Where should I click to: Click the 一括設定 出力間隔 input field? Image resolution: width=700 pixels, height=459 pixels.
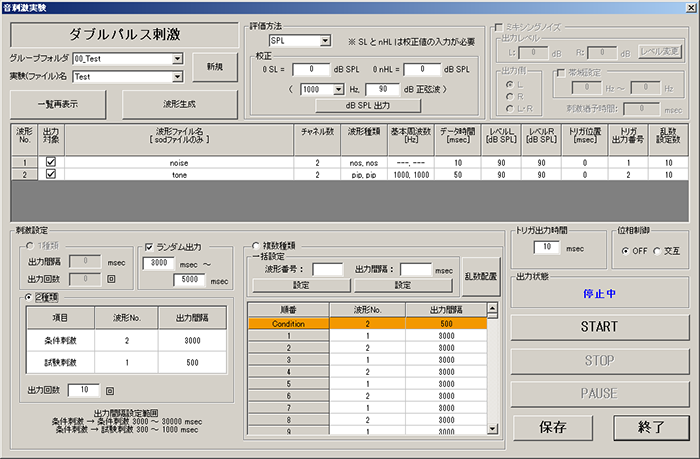[416, 269]
